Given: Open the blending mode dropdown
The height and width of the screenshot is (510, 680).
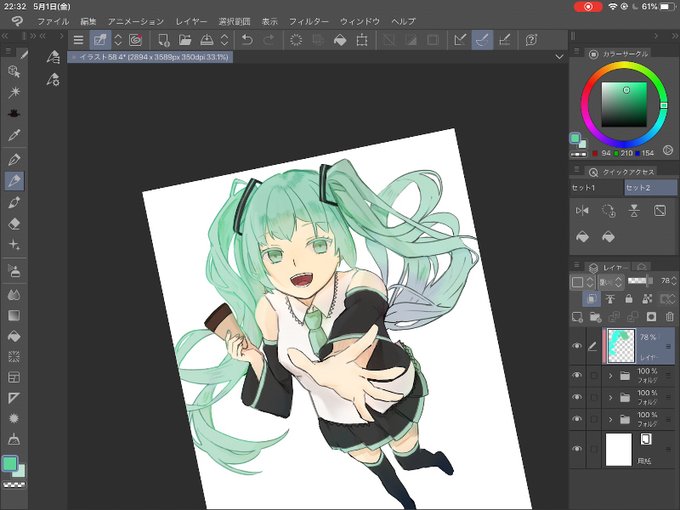Looking at the screenshot, I should [611, 282].
